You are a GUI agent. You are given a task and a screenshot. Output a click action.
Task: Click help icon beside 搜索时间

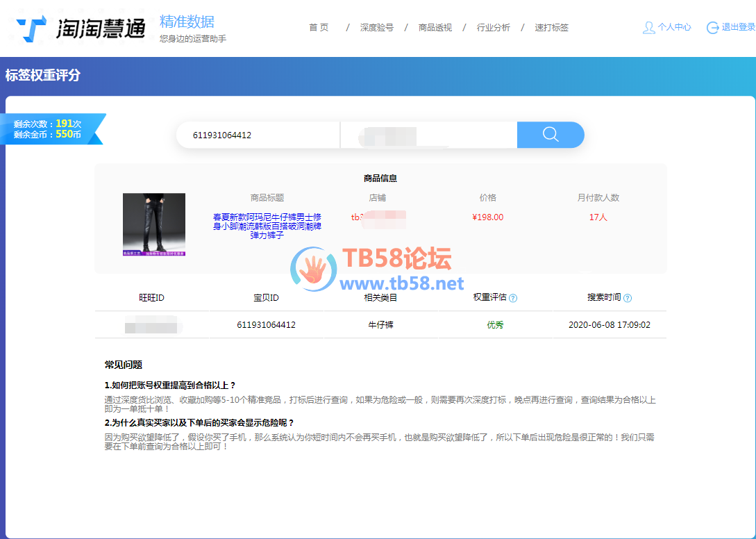point(628,299)
